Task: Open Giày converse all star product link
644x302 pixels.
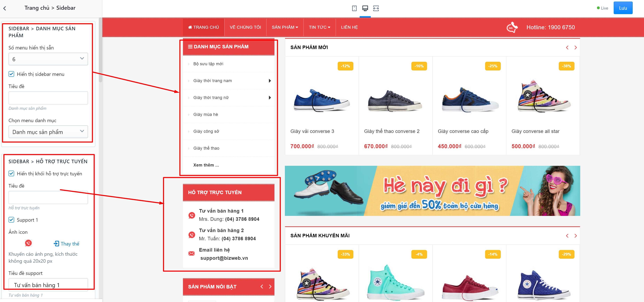Action: 535,131
